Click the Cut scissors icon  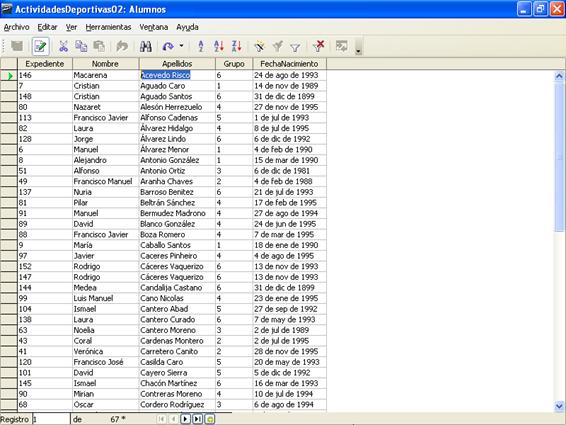pyautogui.click(x=63, y=46)
